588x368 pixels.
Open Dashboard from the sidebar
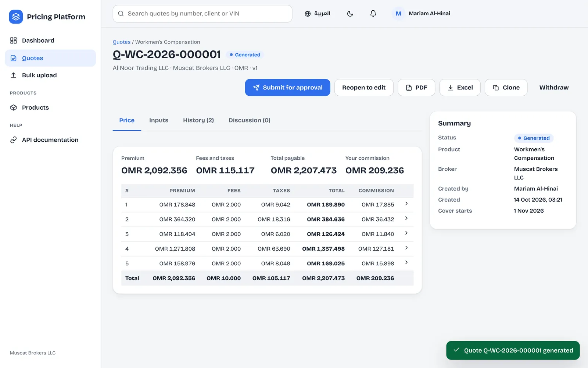tap(50, 40)
